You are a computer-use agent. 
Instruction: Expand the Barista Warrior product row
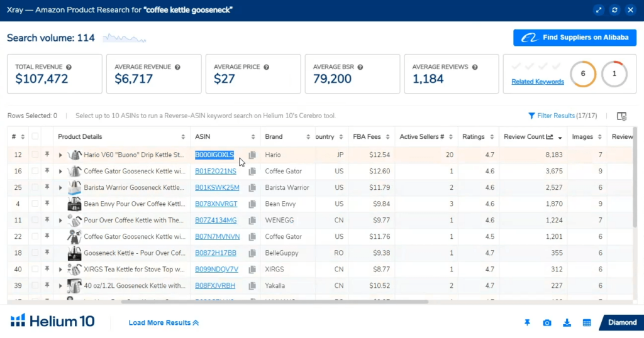(60, 187)
